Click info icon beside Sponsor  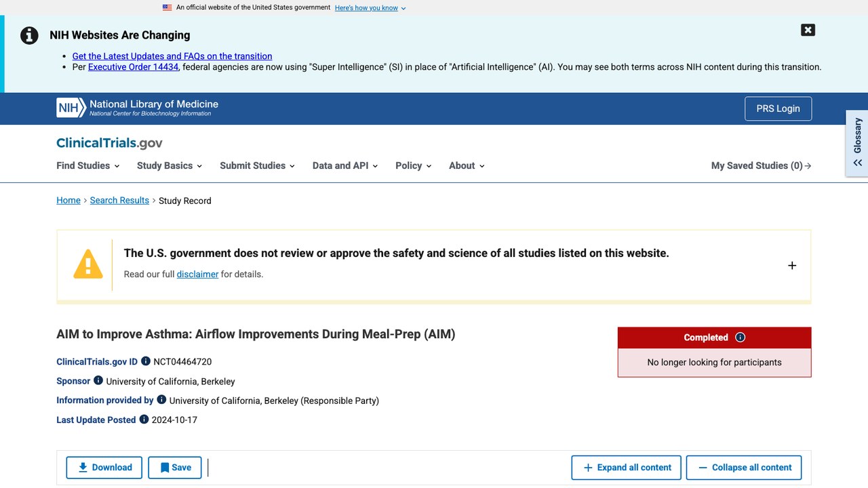pyautogui.click(x=98, y=380)
